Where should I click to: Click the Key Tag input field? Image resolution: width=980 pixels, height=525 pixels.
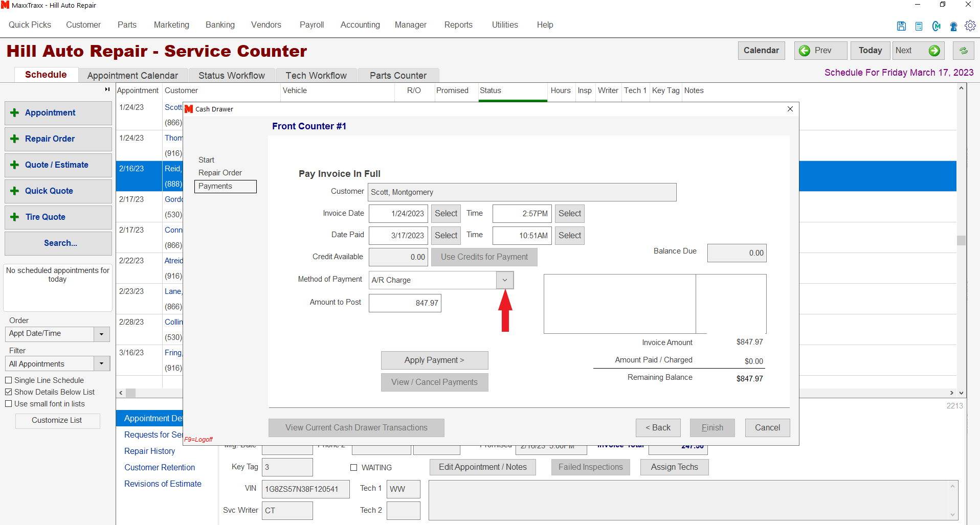287,467
